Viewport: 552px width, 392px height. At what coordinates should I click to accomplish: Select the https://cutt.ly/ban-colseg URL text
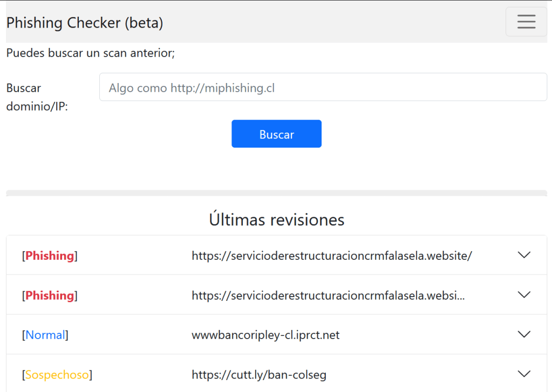(259, 375)
